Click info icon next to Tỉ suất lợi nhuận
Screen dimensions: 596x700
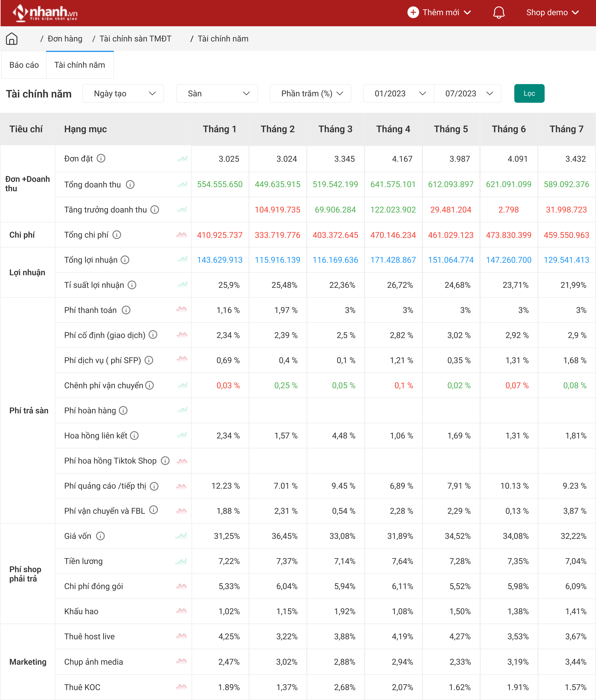tap(132, 285)
